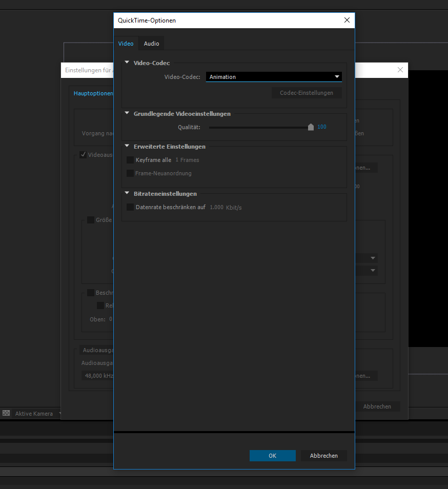Toggle the Beschneiden checkbox in background dialog
The height and width of the screenshot is (489, 448).
(91, 293)
